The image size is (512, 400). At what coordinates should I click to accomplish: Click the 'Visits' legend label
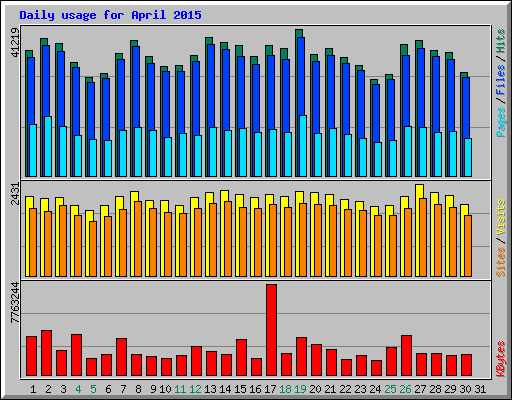click(501, 217)
